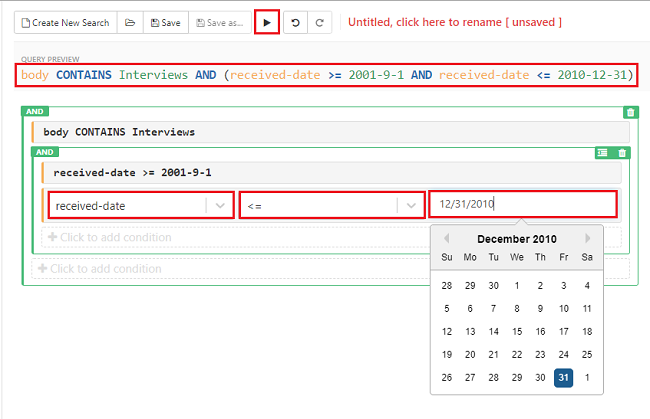Viewport: 650px width, 419px height.
Task: Choose December 25 in calendar
Action: [587, 355]
